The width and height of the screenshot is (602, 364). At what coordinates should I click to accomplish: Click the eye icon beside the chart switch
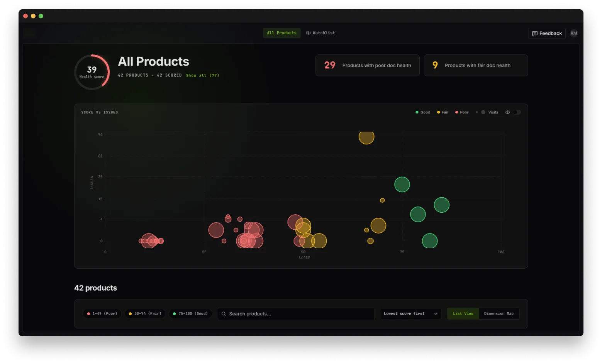(x=507, y=112)
